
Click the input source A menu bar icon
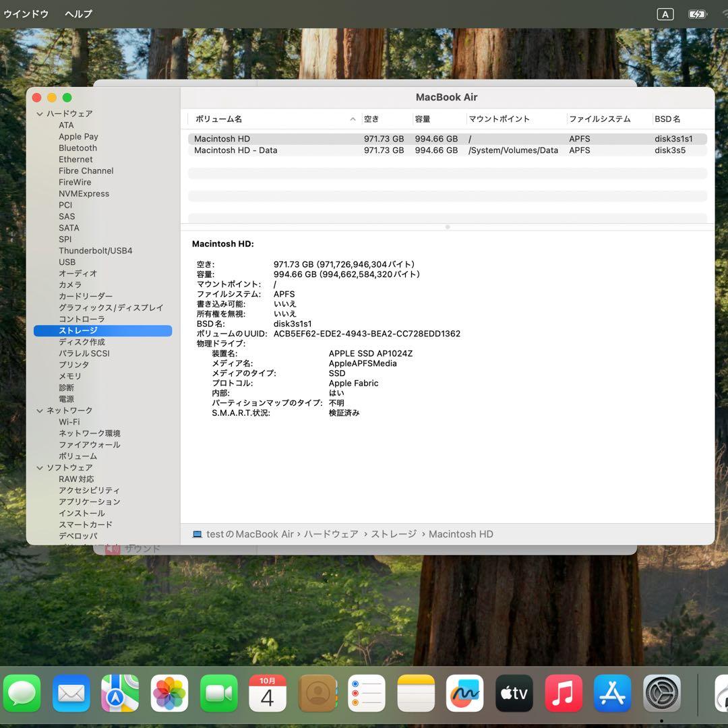click(x=665, y=13)
